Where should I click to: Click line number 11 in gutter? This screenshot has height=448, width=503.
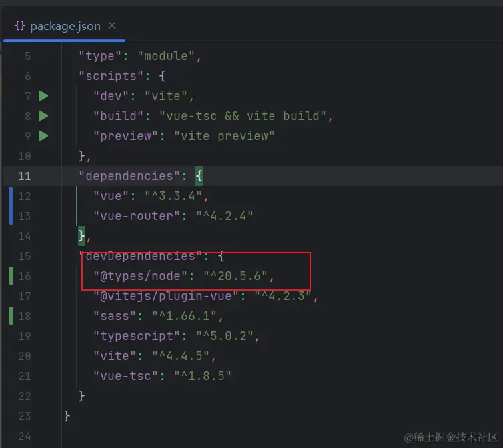(x=25, y=176)
